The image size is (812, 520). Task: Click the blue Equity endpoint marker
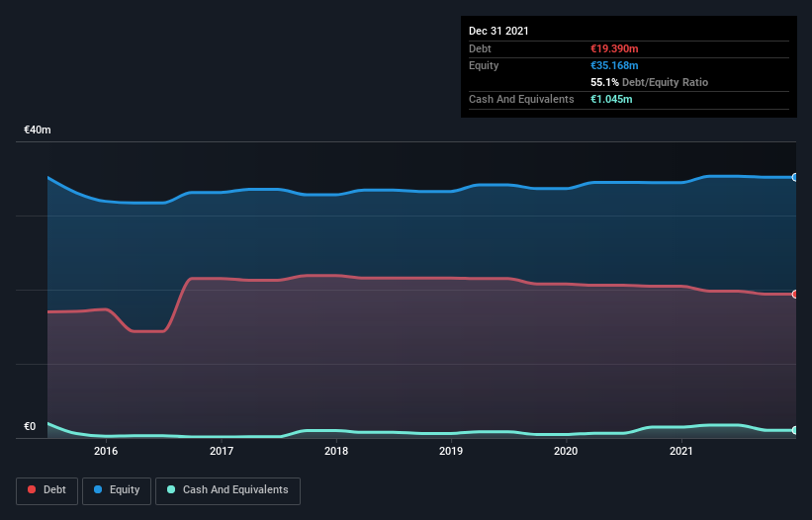(x=795, y=178)
